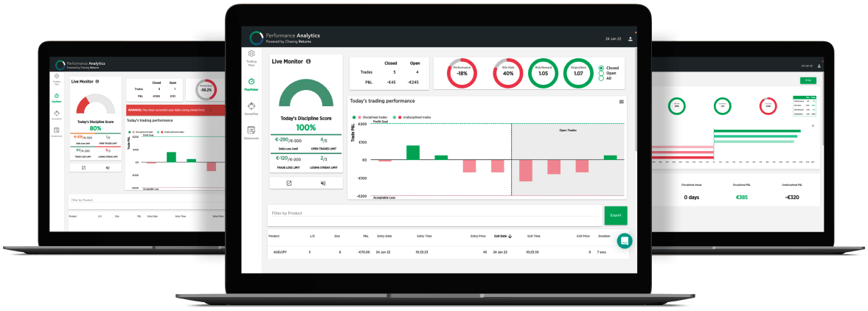Sort by the Exit Date arrow
This screenshot has width=868, height=311.
pyautogui.click(x=510, y=237)
